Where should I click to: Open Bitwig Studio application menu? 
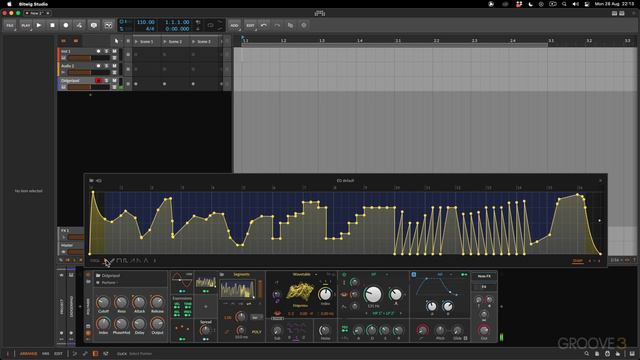[33, 4]
